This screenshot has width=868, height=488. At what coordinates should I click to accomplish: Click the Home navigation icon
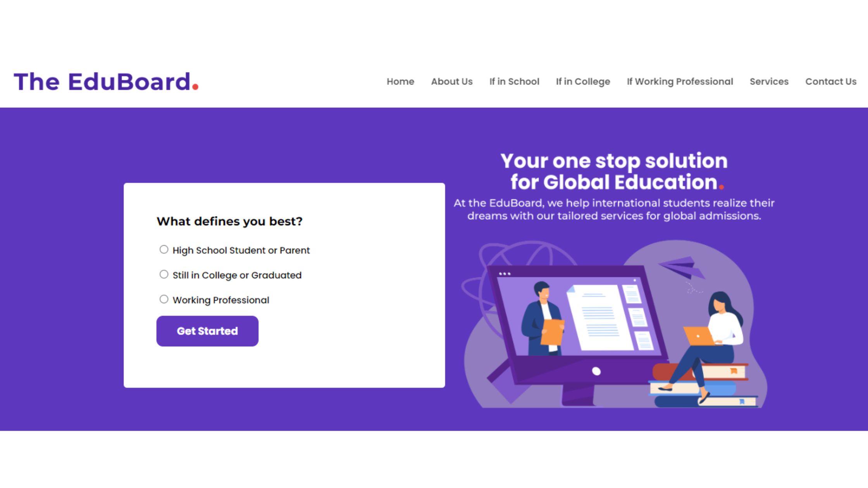coord(400,82)
